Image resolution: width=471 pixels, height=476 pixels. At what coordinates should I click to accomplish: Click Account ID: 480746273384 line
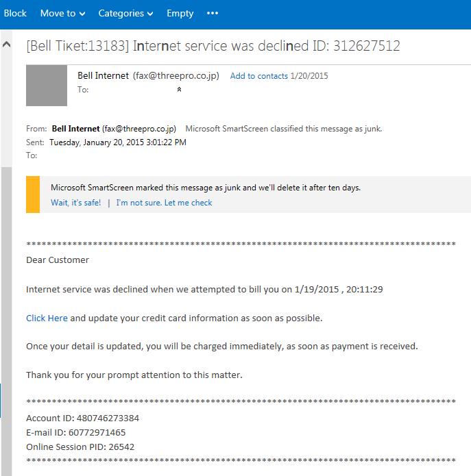(x=83, y=418)
